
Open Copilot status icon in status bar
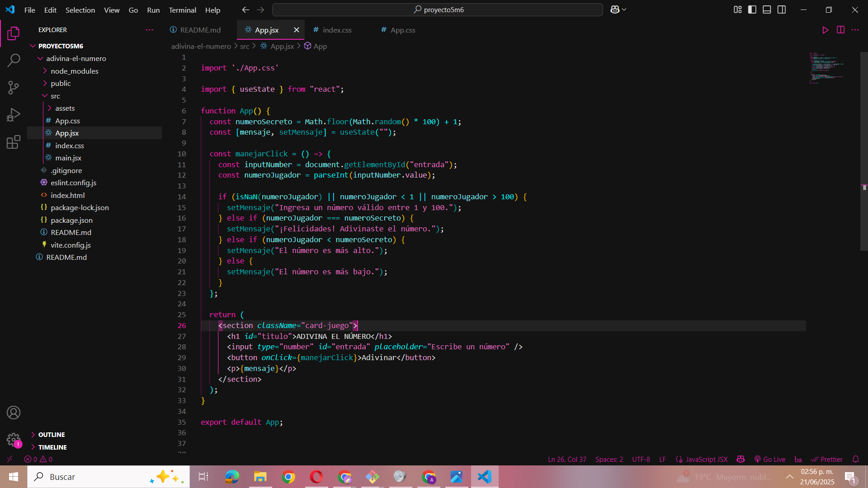coord(741,459)
